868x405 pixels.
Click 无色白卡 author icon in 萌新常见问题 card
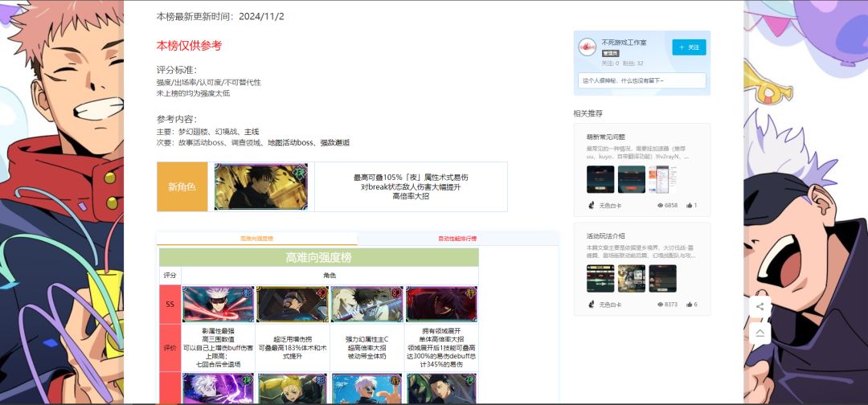[x=592, y=205]
